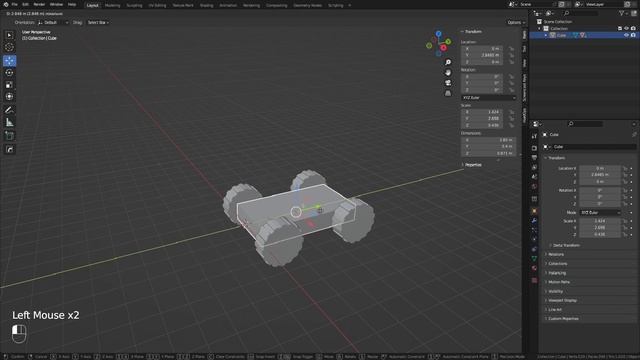The width and height of the screenshot is (640, 360).
Task: Open XYZ Euler rotation mode dropdown in sidebar
Action: (x=489, y=98)
